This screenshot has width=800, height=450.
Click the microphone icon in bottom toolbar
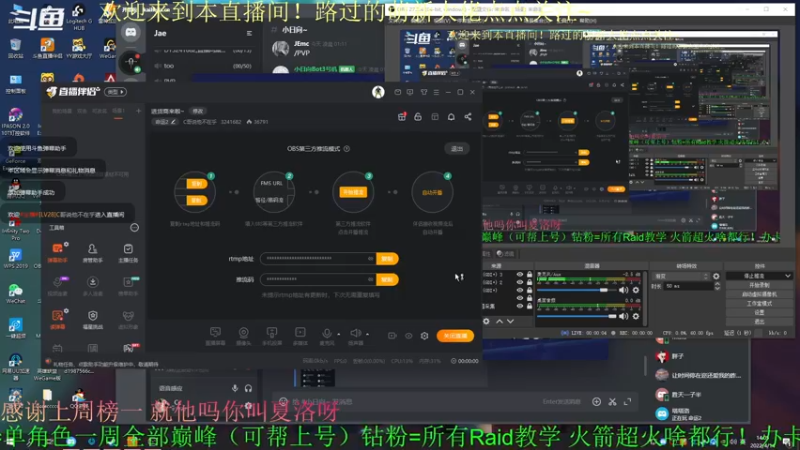coord(327,334)
